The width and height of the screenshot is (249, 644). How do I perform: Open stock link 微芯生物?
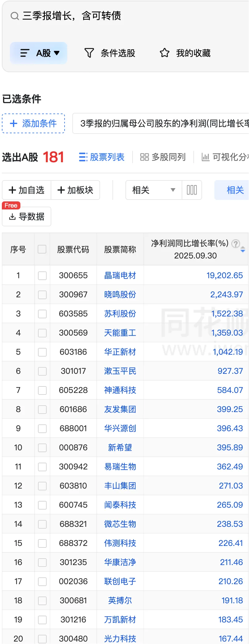[x=120, y=524]
